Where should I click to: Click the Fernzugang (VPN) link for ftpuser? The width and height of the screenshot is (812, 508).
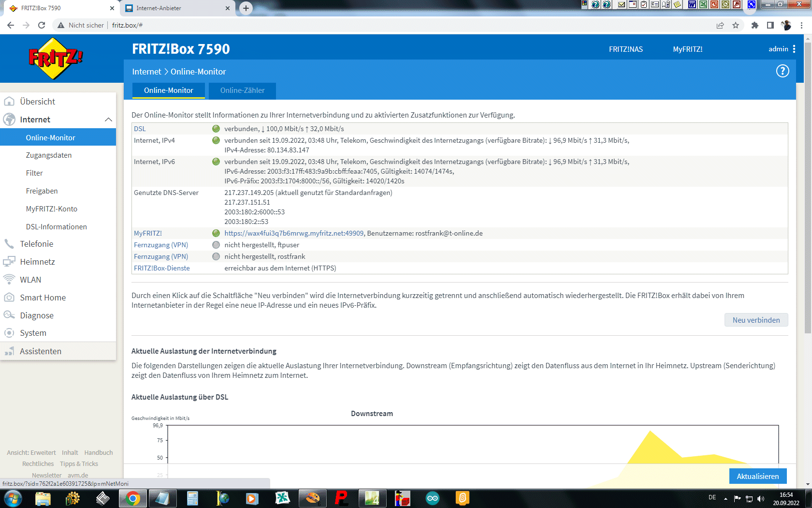click(161, 245)
